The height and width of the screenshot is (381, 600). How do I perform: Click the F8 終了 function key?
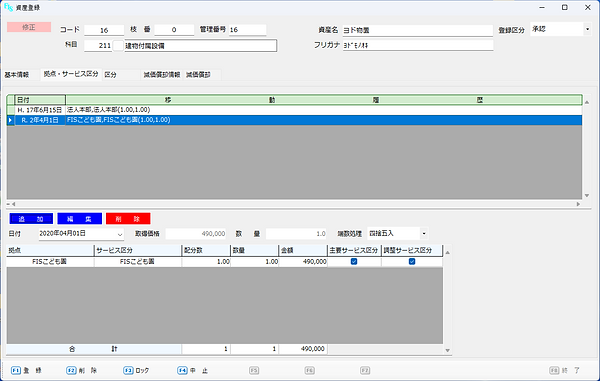click(x=564, y=370)
